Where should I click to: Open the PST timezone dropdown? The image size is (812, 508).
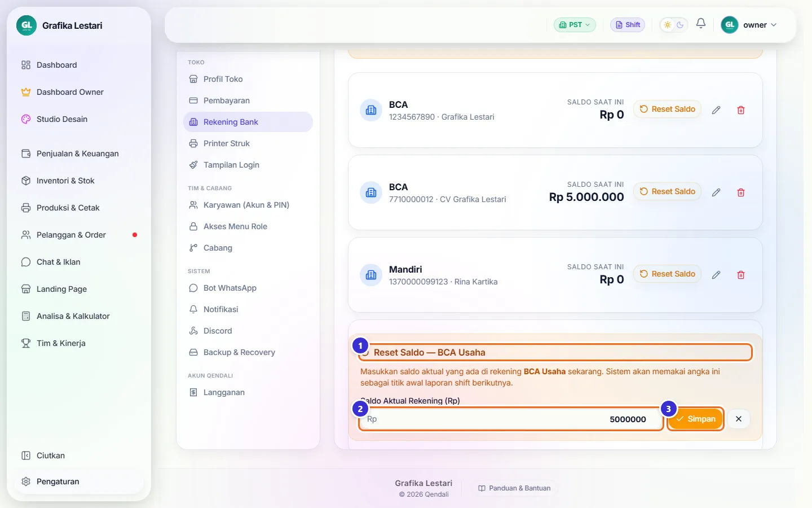575,25
